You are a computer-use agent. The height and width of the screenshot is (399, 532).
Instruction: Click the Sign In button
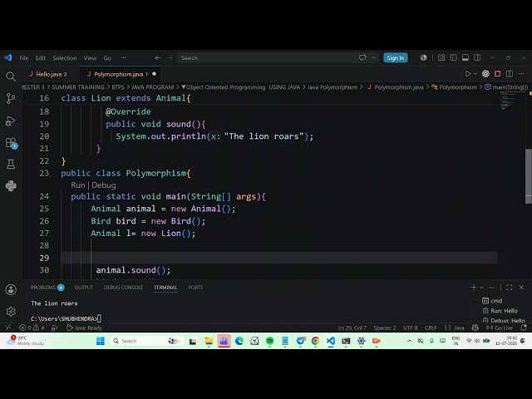[396, 57]
